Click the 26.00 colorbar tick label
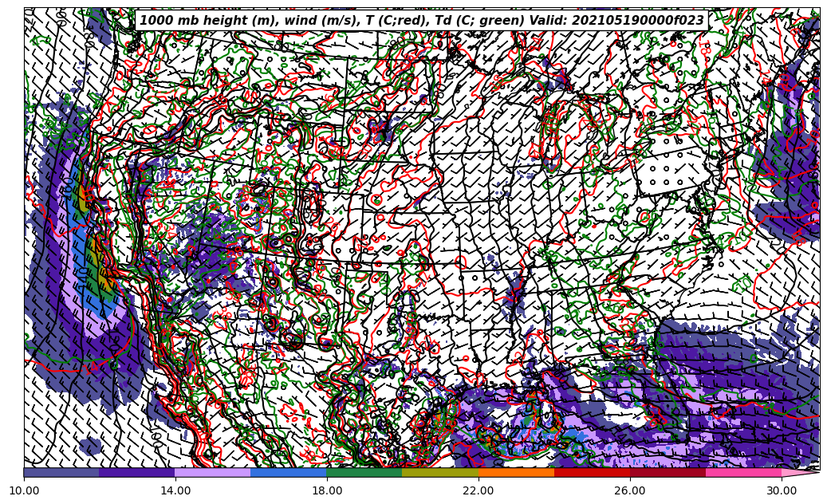This screenshot has width=827, height=504. tap(630, 491)
